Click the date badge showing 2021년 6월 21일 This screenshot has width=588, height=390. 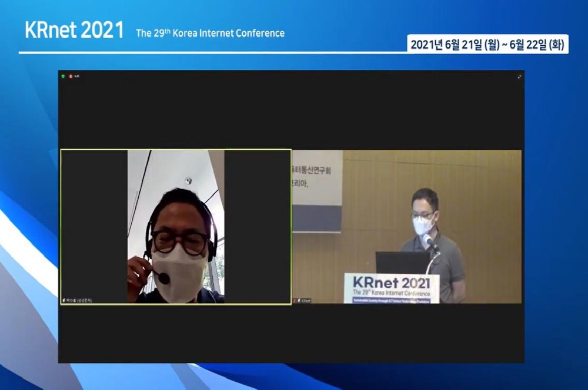click(487, 45)
